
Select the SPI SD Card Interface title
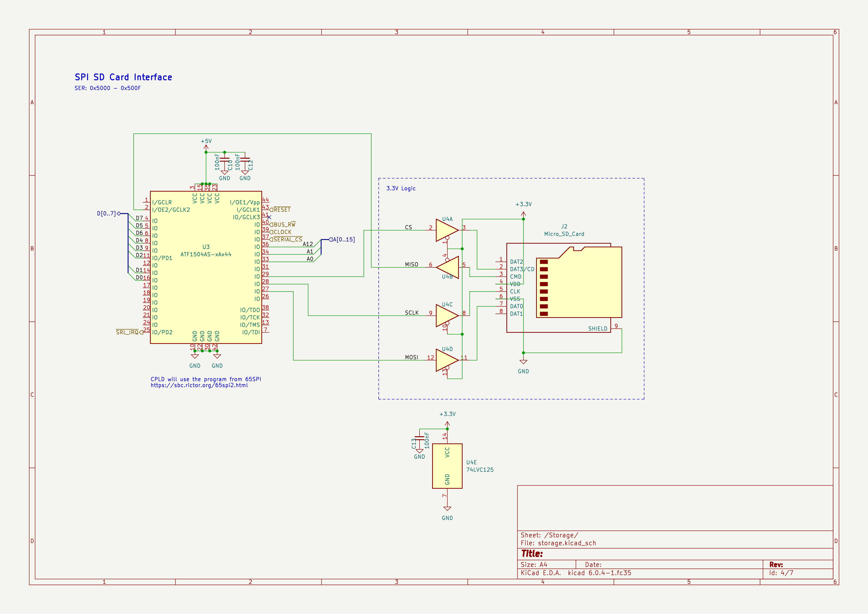coord(123,77)
